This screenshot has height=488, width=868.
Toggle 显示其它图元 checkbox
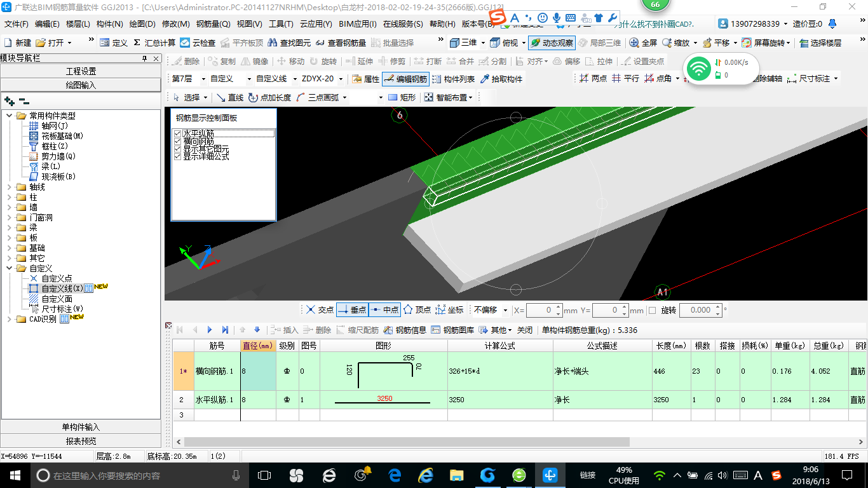(x=177, y=149)
